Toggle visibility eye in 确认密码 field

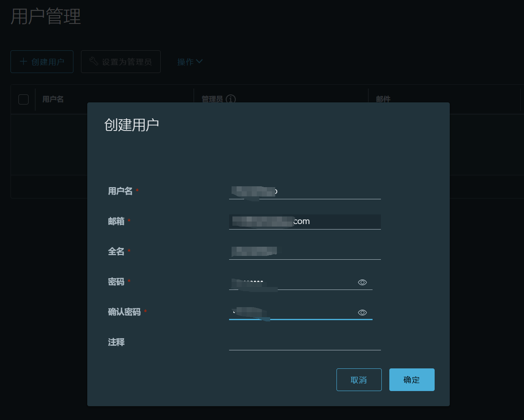click(362, 313)
